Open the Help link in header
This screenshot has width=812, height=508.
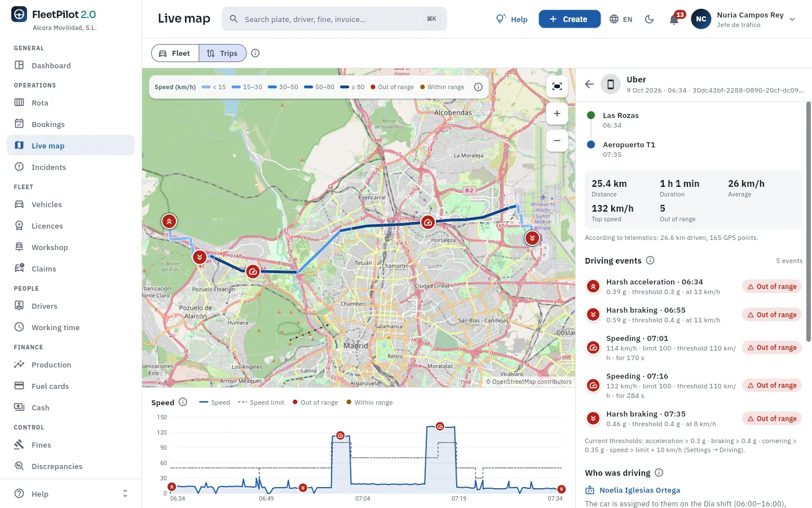(511, 19)
